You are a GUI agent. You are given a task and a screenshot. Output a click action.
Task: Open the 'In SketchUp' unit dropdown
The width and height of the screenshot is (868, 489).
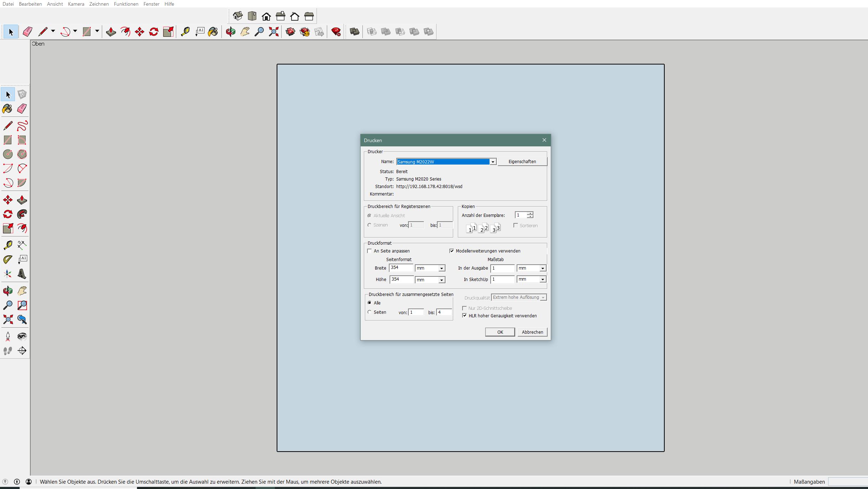click(543, 280)
